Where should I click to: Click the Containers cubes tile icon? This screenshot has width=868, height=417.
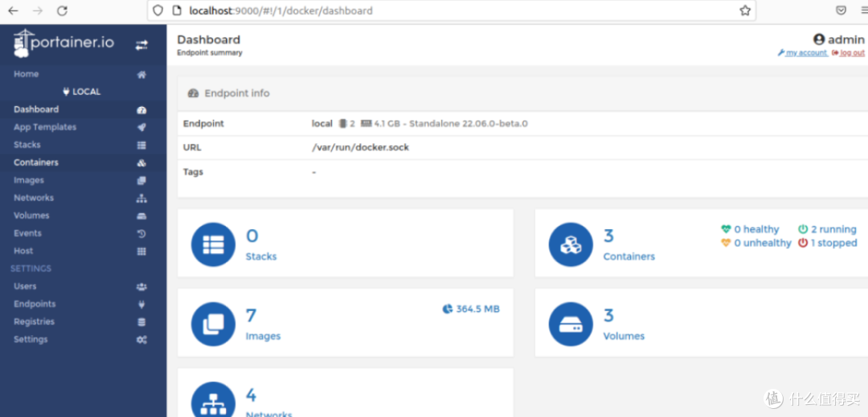(x=571, y=244)
